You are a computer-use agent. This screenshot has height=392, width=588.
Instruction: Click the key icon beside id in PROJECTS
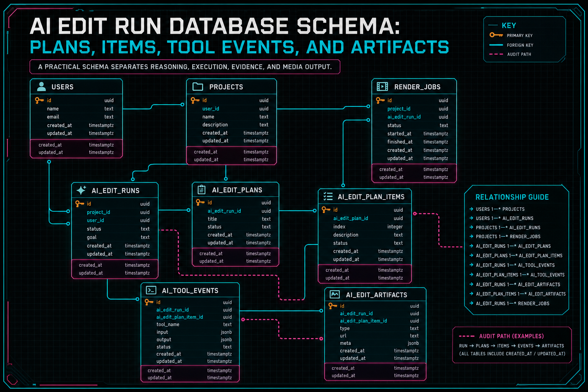tap(195, 100)
